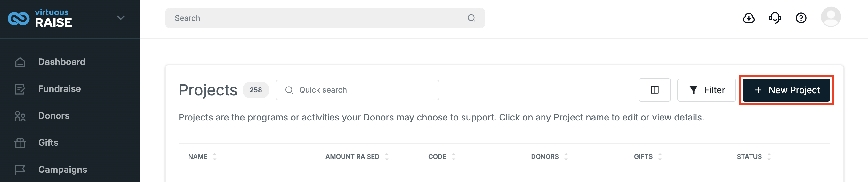Click the download cloud icon

coord(749,18)
